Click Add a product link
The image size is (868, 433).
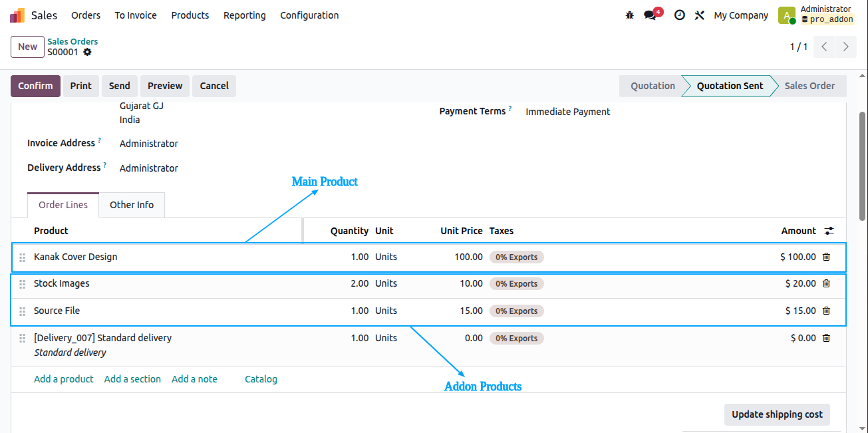[64, 379]
